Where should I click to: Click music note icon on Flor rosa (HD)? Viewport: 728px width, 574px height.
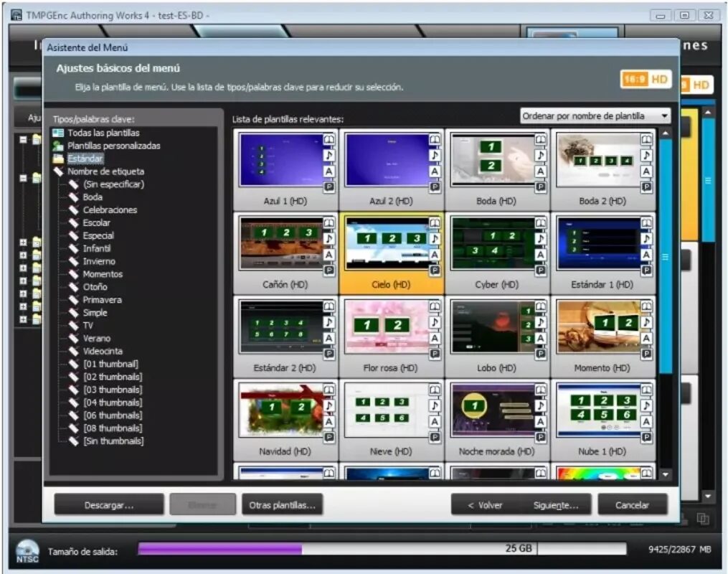click(435, 322)
